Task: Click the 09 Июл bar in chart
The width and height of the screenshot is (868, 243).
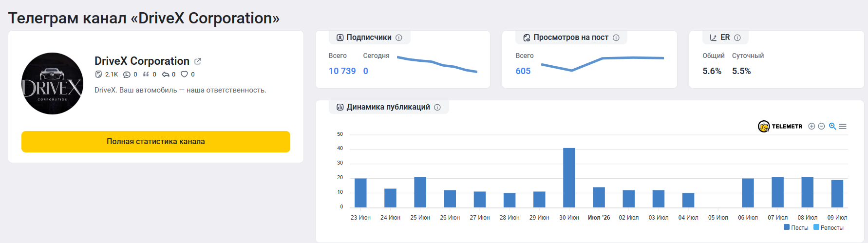Action: pyautogui.click(x=837, y=194)
